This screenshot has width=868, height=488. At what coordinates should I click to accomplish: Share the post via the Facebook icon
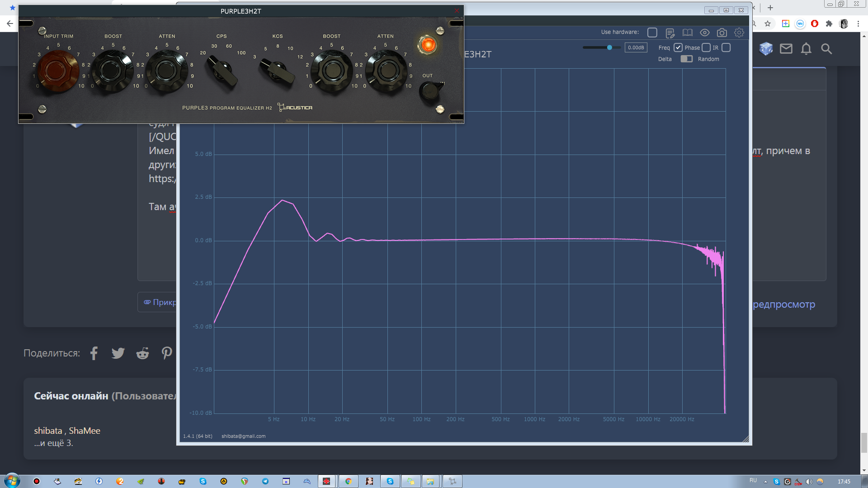pos(94,353)
